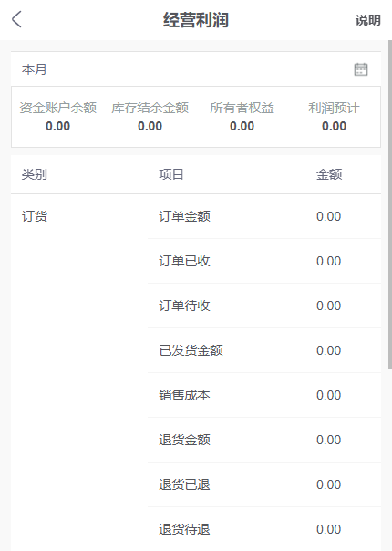Go back using the left arrow icon
Image resolution: width=392 pixels, height=551 pixels.
click(16, 19)
